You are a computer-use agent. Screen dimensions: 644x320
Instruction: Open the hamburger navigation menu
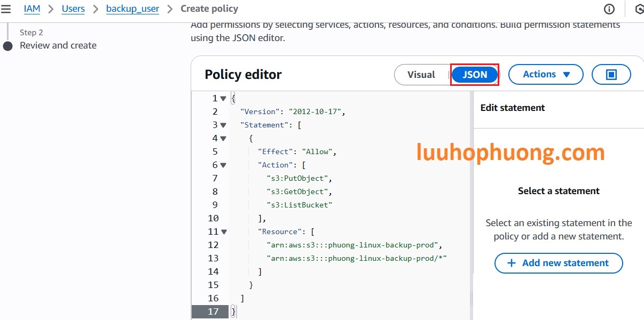pos(6,9)
